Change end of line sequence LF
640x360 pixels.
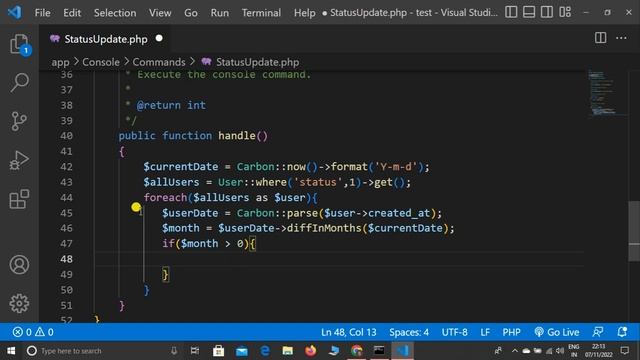tap(485, 332)
